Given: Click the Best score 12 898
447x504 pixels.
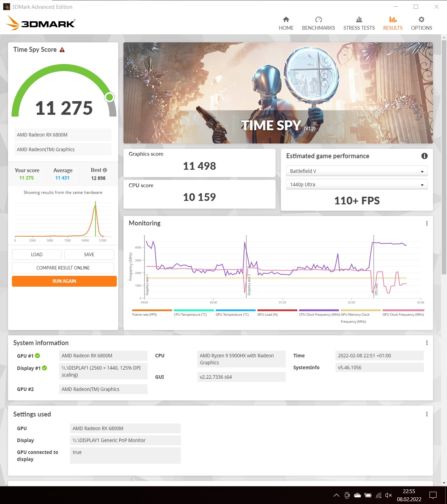Looking at the screenshot, I should tap(98, 178).
